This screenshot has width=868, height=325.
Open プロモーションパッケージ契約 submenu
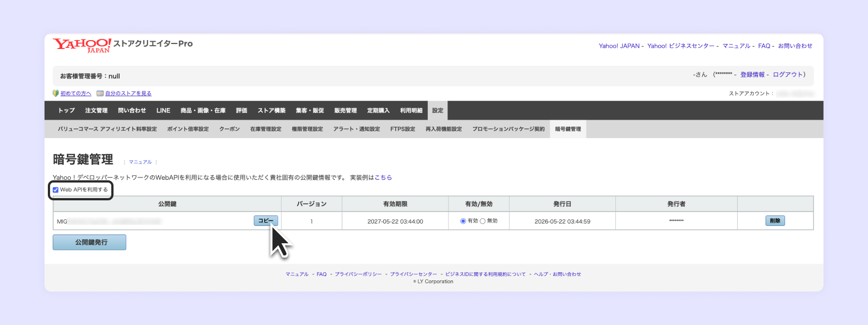[x=509, y=129]
